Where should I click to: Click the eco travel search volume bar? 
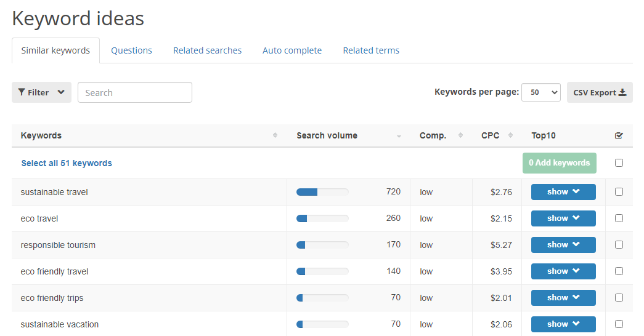pos(322,218)
